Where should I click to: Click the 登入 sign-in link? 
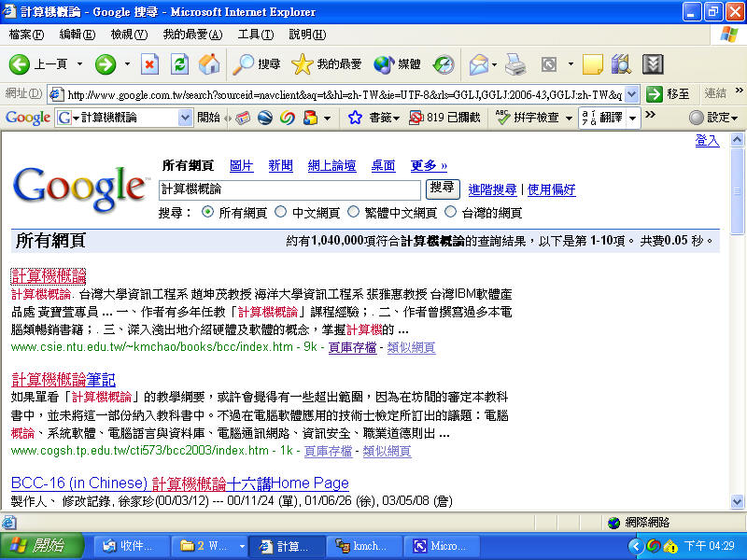pyautogui.click(x=708, y=140)
